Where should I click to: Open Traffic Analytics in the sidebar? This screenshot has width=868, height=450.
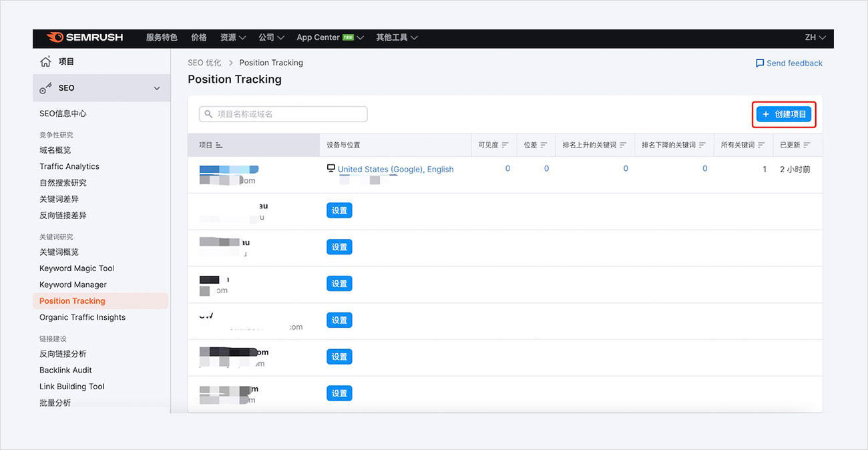click(69, 166)
